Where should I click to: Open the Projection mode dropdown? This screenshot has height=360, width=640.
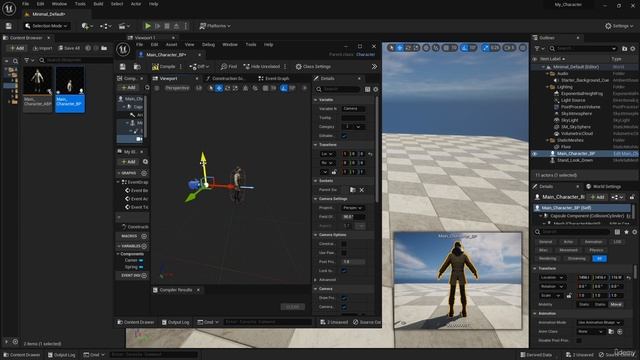pos(353,208)
